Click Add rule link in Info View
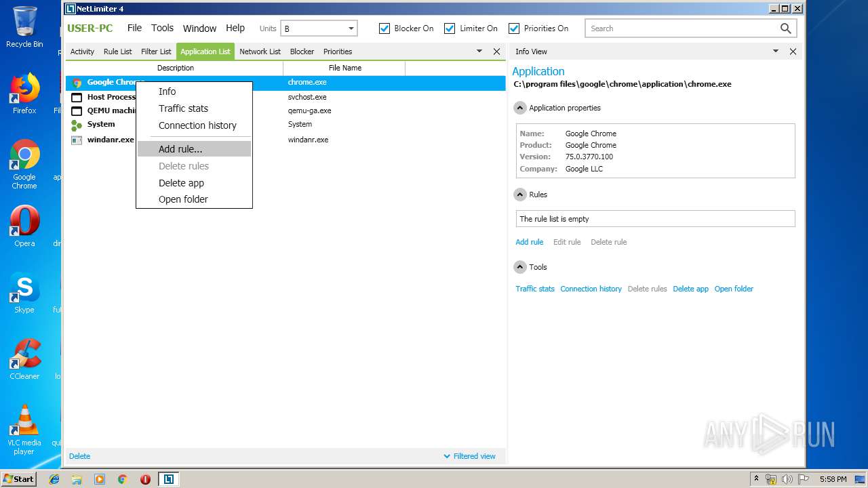 (529, 242)
